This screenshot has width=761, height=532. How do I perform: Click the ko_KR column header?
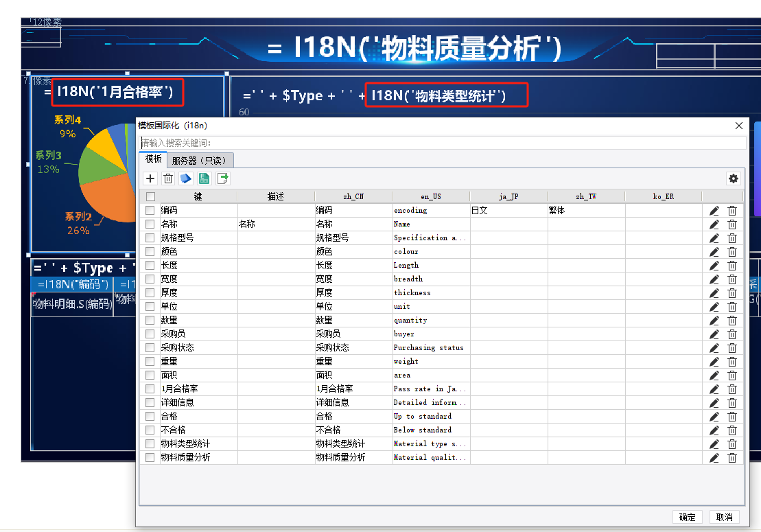[x=664, y=196]
